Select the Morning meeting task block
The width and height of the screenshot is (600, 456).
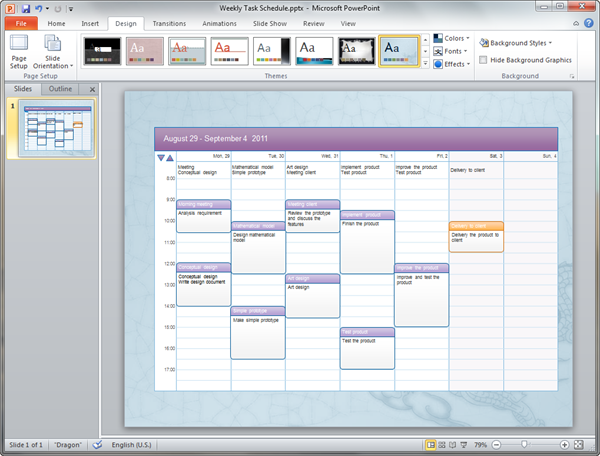click(x=204, y=216)
